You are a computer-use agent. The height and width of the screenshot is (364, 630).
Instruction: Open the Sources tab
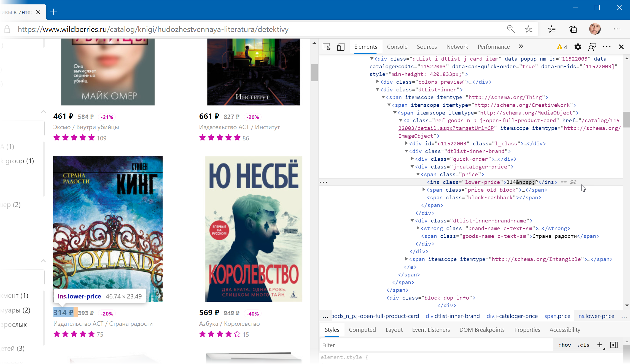click(427, 47)
